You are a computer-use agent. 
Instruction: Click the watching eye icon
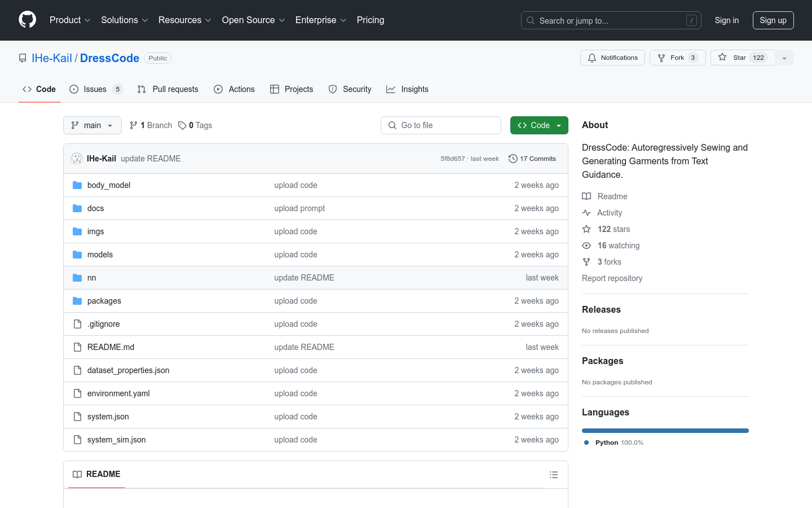586,246
